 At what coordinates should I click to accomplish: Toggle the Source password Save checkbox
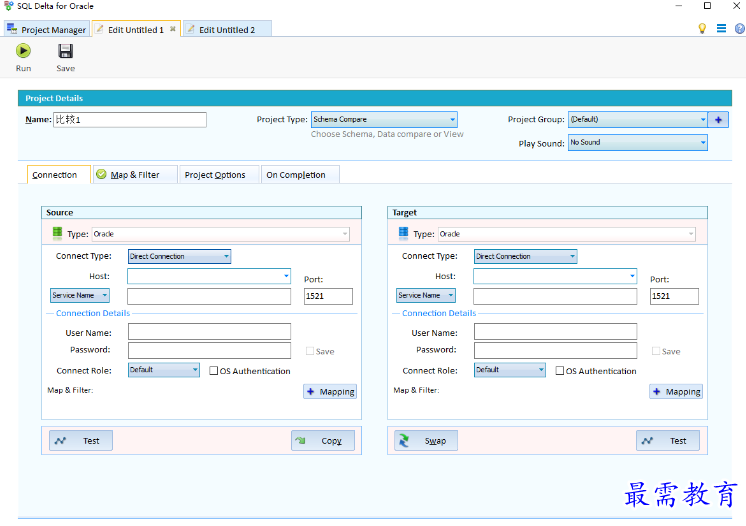click(310, 351)
